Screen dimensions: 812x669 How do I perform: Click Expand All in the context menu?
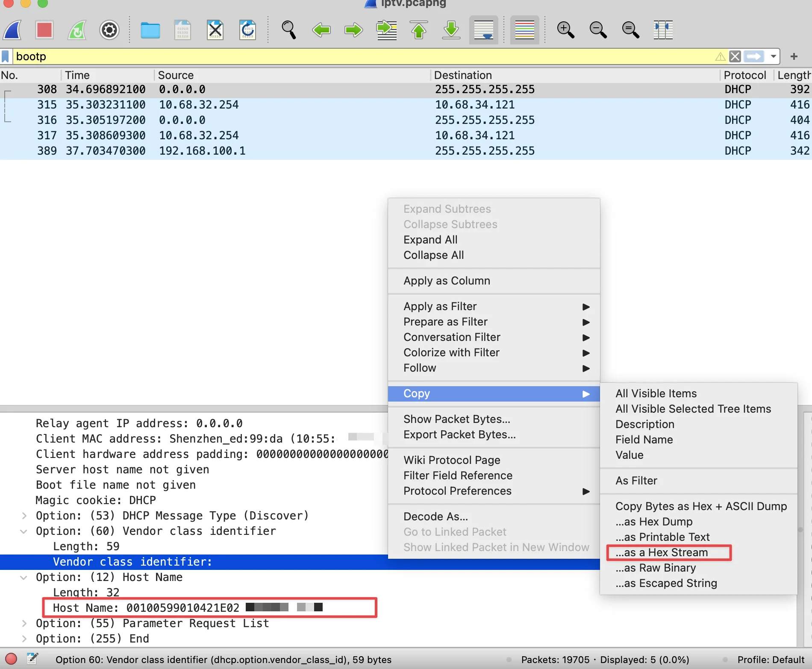tap(430, 240)
